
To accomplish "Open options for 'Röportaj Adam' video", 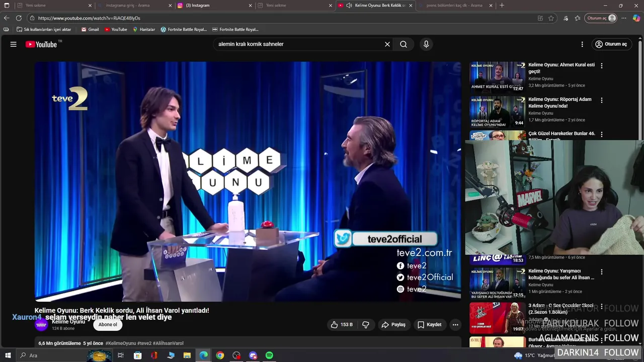I will (x=601, y=100).
